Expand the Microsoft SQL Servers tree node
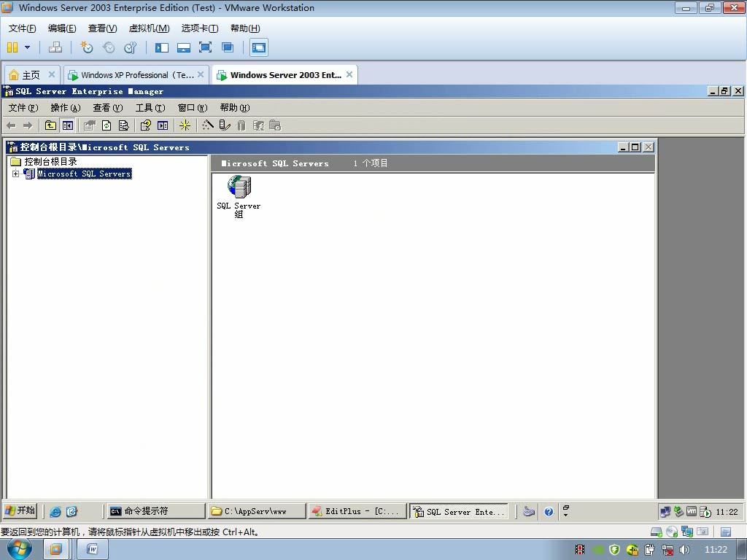 click(16, 174)
